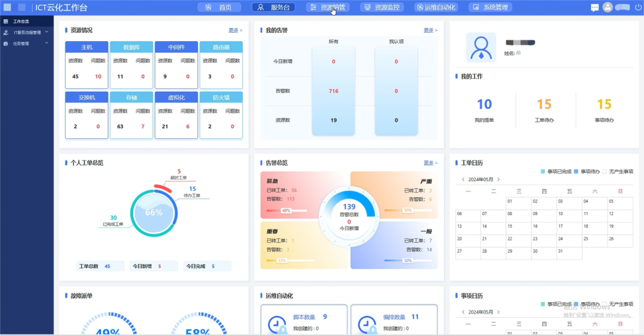644x335 pixels.
Task: Open the 防火墙 resource card
Action: [x=221, y=116]
